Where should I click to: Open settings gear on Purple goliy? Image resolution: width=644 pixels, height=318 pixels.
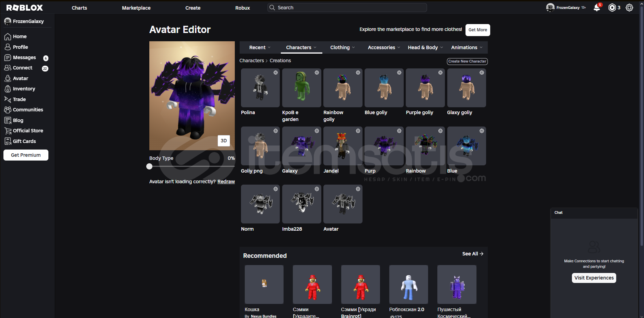[x=440, y=73]
